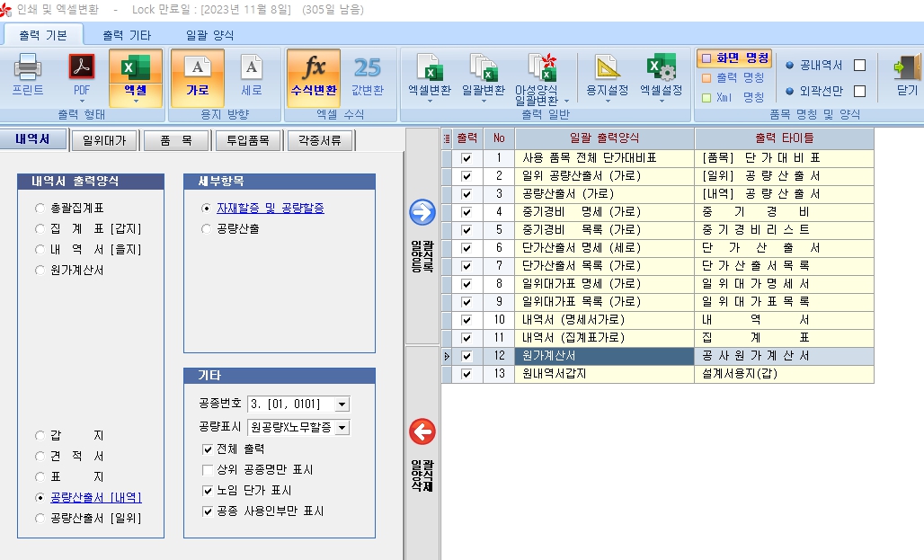Click the 화면 명칭 button
The width and height of the screenshot is (924, 560).
coord(734,58)
